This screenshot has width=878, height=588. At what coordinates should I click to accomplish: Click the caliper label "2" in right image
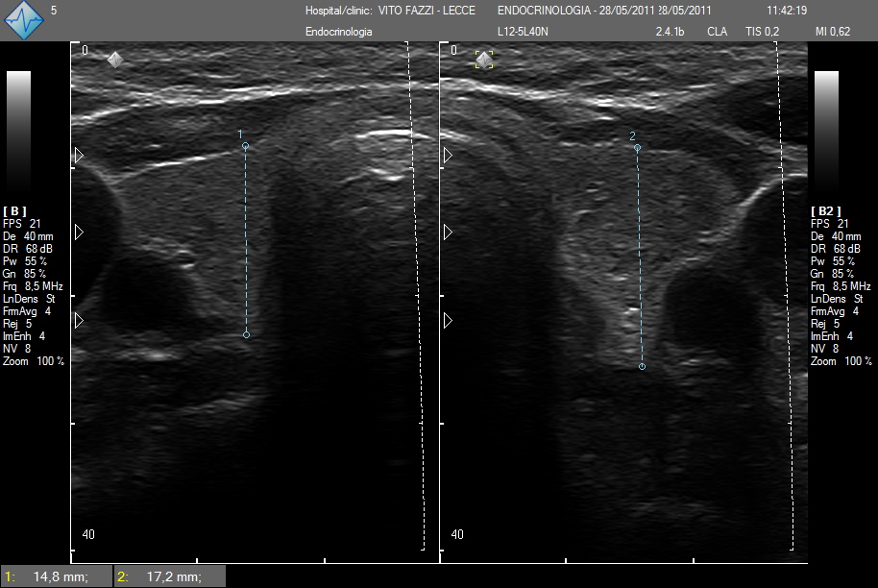633,136
